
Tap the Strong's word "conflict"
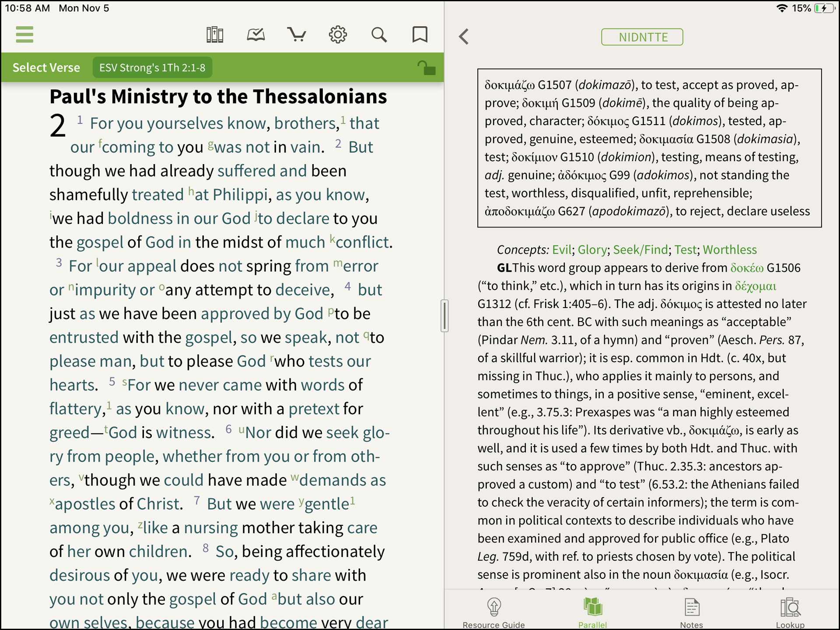(362, 242)
